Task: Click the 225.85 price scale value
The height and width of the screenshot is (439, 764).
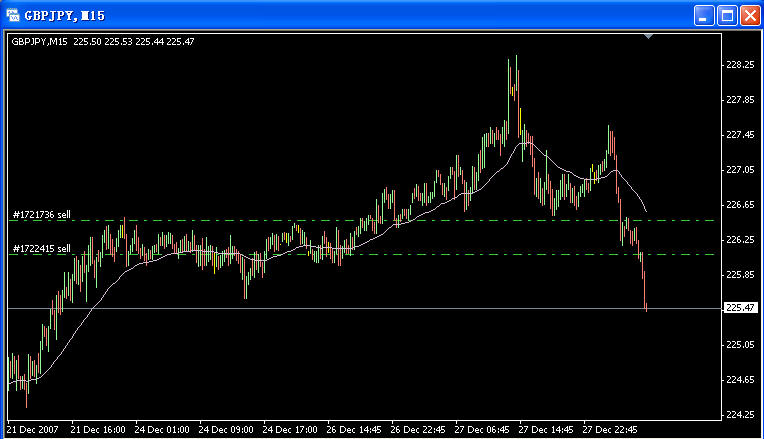Action: [x=740, y=275]
